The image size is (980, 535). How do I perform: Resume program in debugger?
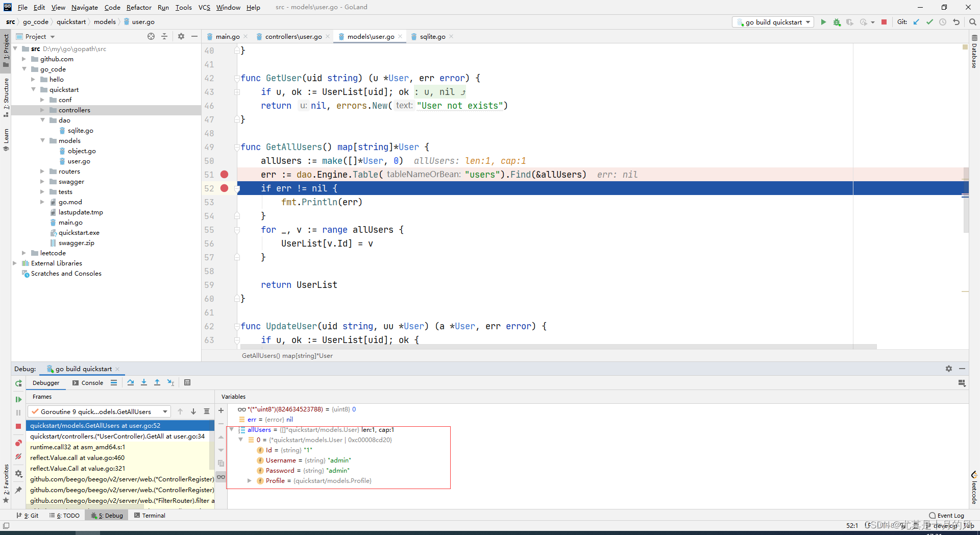(x=18, y=399)
